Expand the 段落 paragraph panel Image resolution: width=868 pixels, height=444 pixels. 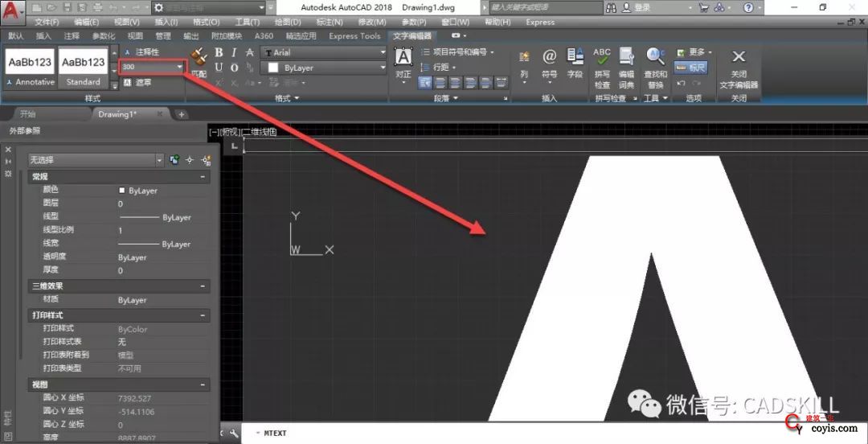[x=448, y=98]
